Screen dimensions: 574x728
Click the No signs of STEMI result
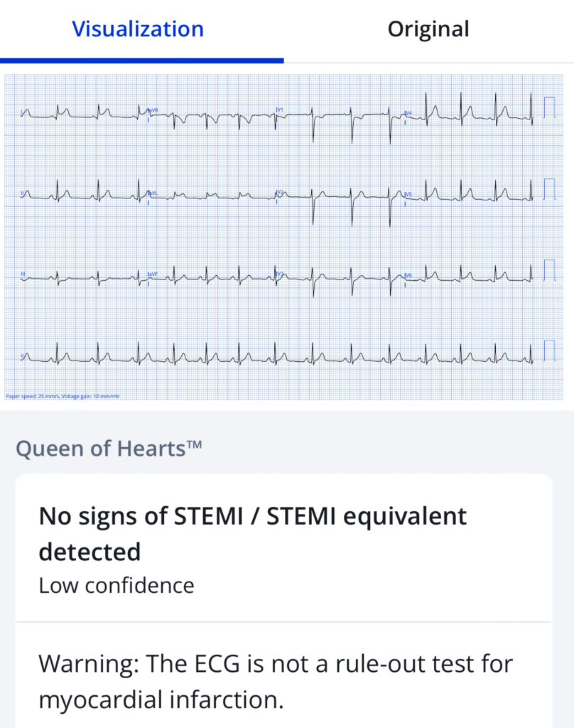click(x=253, y=534)
